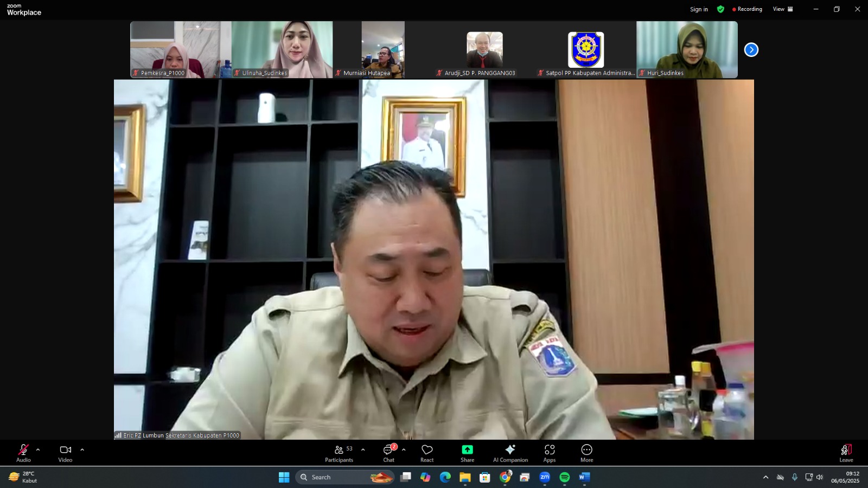Open the Apps panel
Image resolution: width=868 pixels, height=488 pixels.
click(x=550, y=453)
